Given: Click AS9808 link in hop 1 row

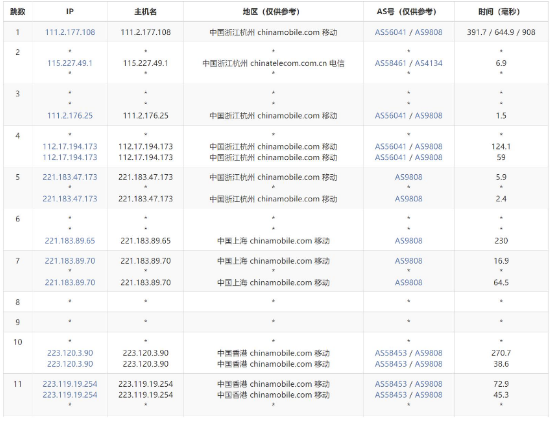Looking at the screenshot, I should [x=429, y=32].
